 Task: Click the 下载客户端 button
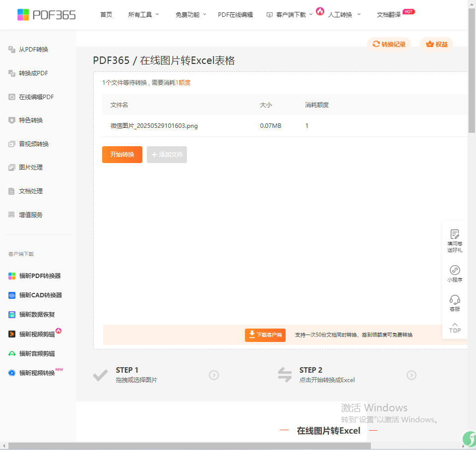pos(265,335)
